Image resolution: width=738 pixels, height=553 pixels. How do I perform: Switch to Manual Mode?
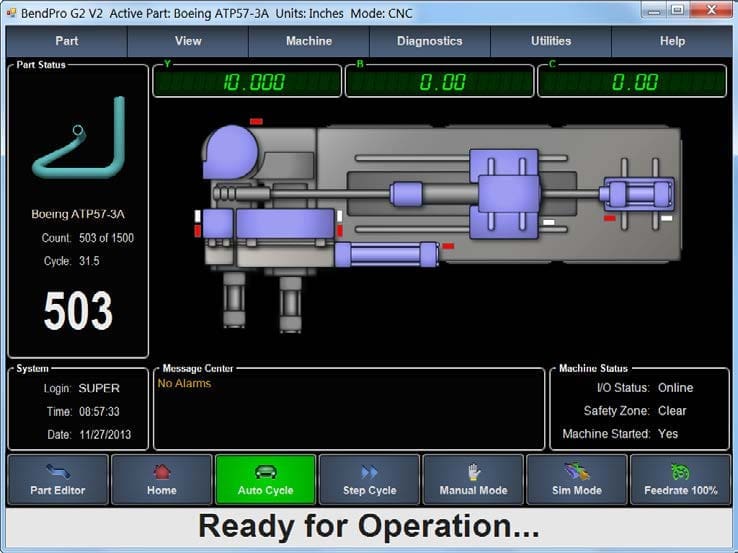click(473, 480)
